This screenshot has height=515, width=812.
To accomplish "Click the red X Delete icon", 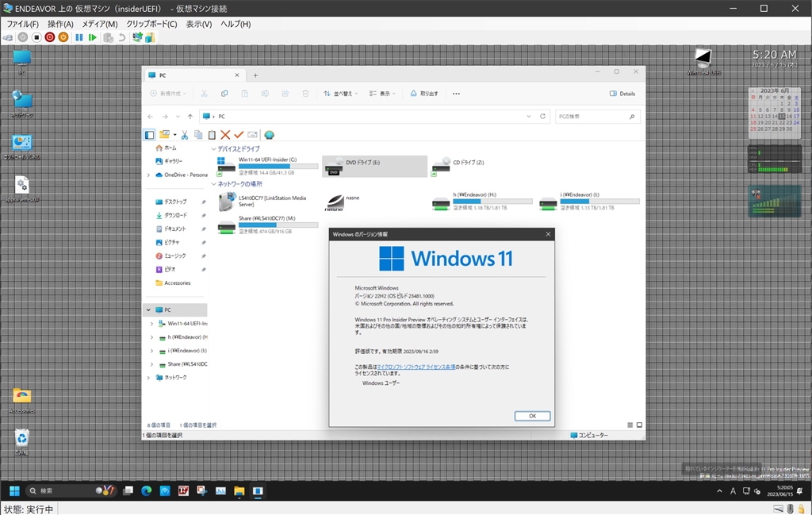I will (225, 135).
